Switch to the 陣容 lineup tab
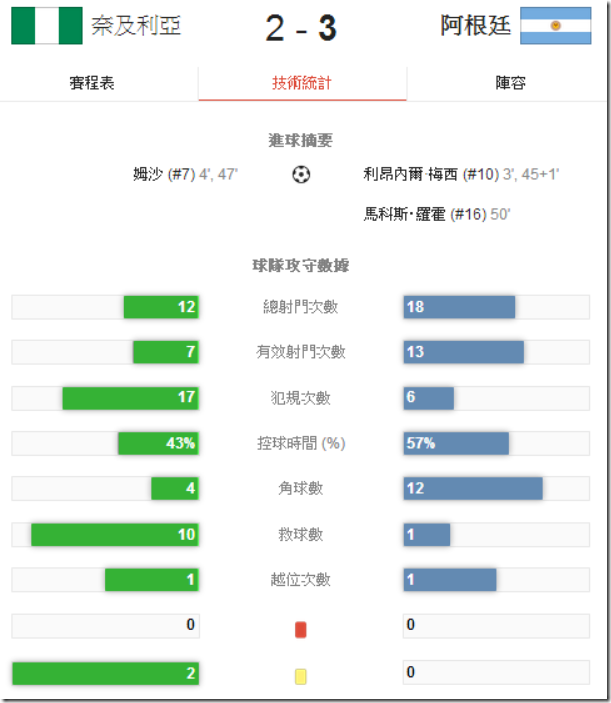 tap(511, 83)
